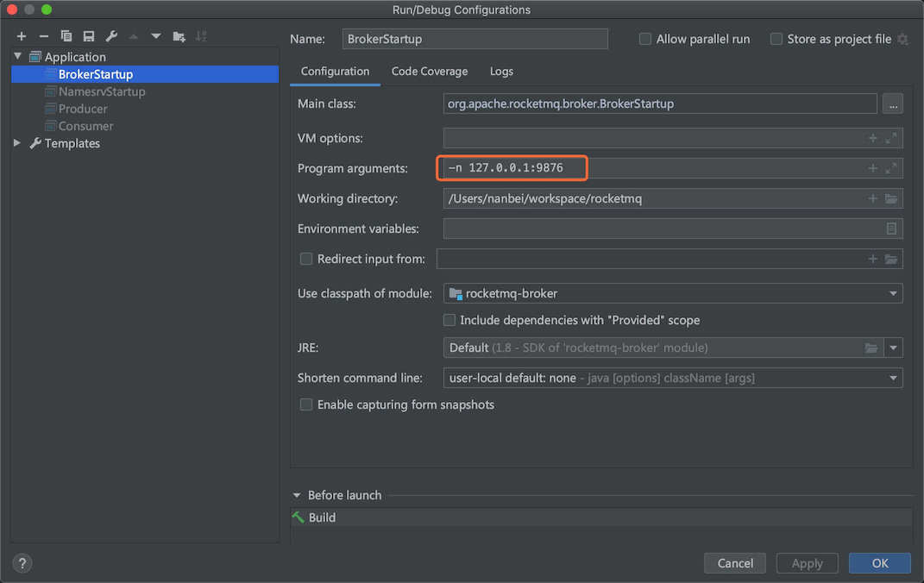
Task: Insert macro plus in Program arguments field
Action: point(873,168)
